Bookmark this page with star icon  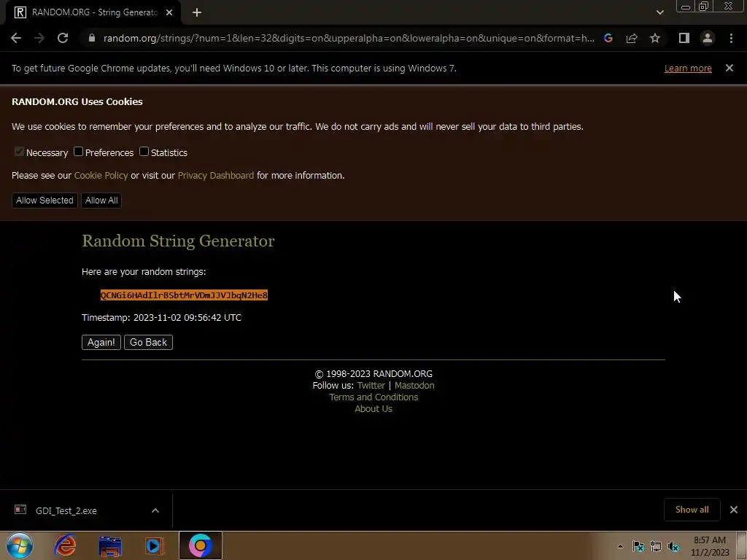tap(655, 38)
